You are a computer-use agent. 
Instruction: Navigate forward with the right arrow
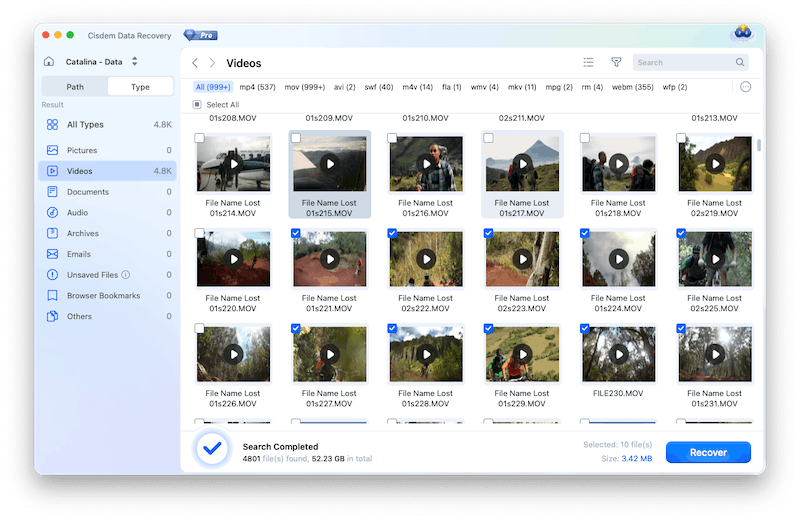pos(212,63)
